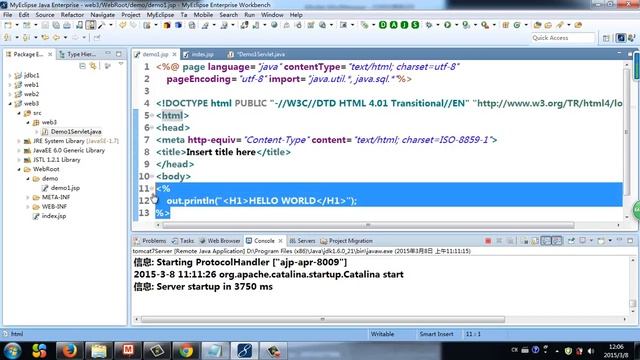Collapse the web3 project
Image resolution: width=640 pixels, height=360 pixels.
click(10, 104)
